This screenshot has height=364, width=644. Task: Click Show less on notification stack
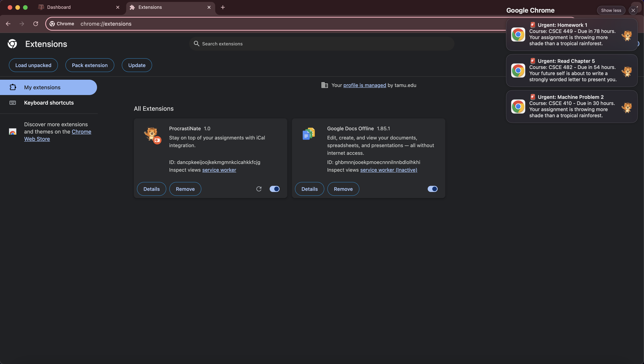611,10
